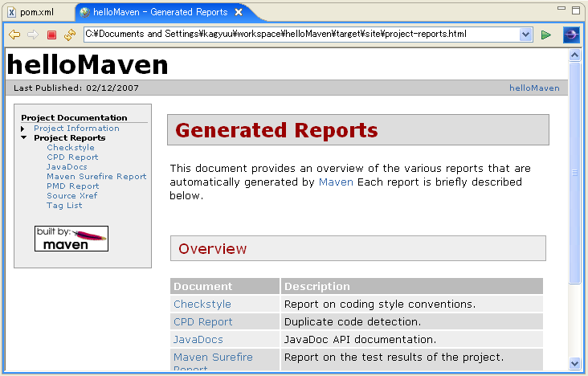The width and height of the screenshot is (588, 376).
Task: Open JavaDocs link in the sidebar
Action: [x=67, y=167]
